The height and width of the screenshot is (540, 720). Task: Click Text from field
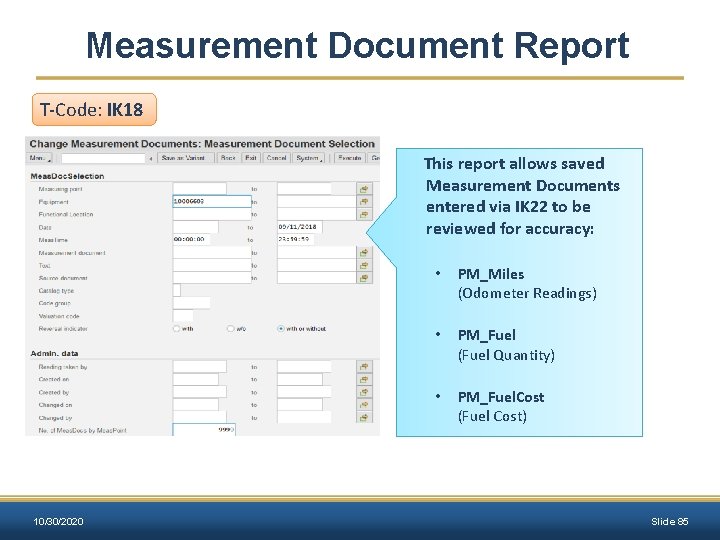tap(212, 265)
